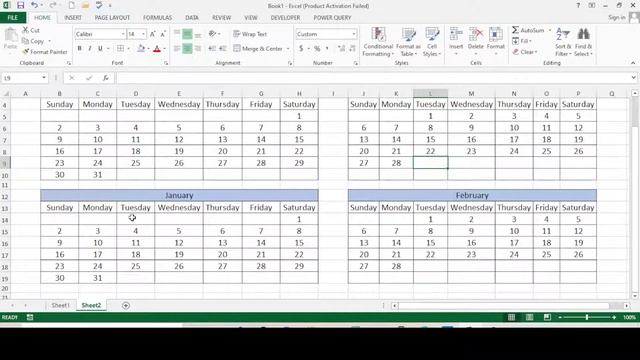Viewport: 640px width, 360px height.
Task: Open Sort & Filter menu
Action: tap(563, 42)
